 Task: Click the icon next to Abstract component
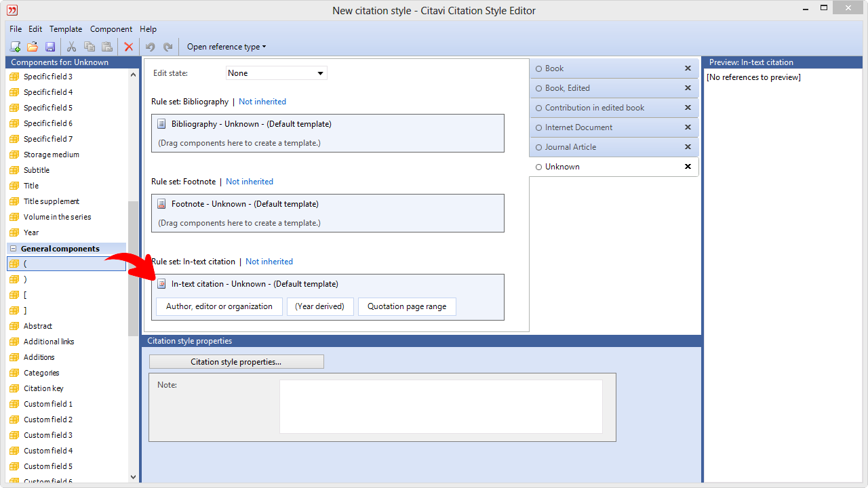(14, 326)
